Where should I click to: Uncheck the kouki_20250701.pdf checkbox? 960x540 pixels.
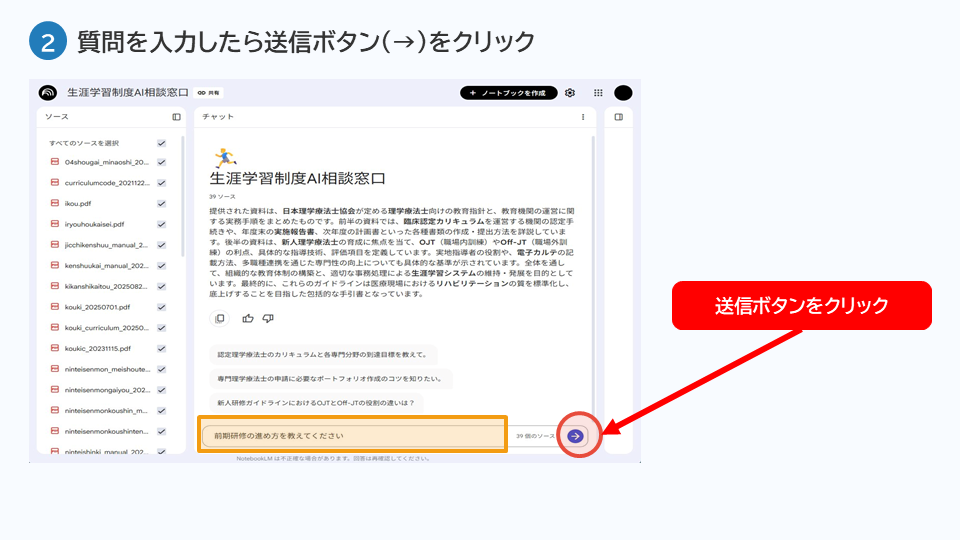[161, 307]
